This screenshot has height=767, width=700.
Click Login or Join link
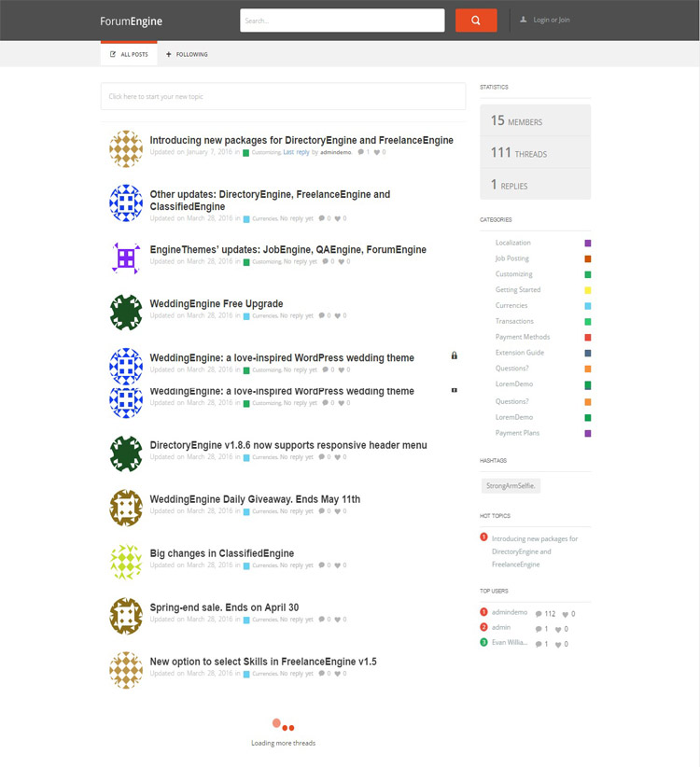pos(552,20)
